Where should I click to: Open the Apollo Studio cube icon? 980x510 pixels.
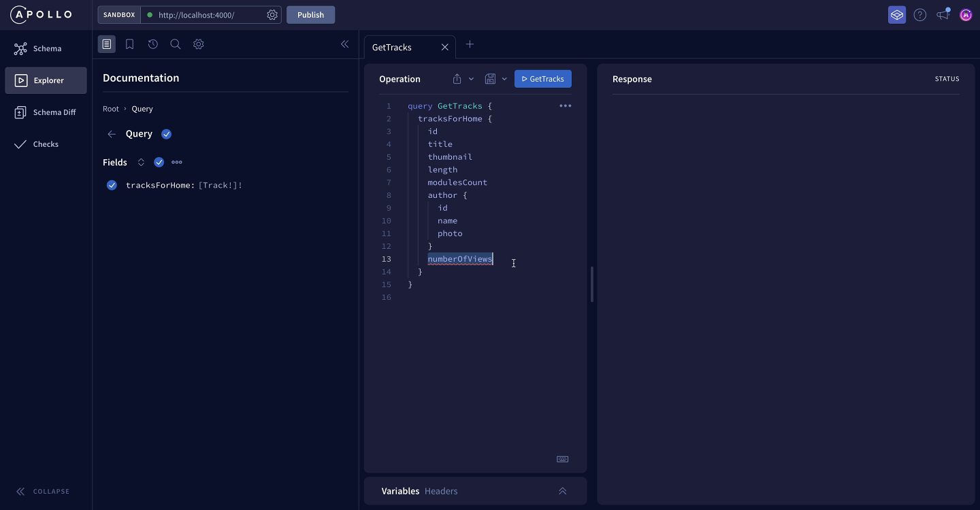(x=897, y=15)
